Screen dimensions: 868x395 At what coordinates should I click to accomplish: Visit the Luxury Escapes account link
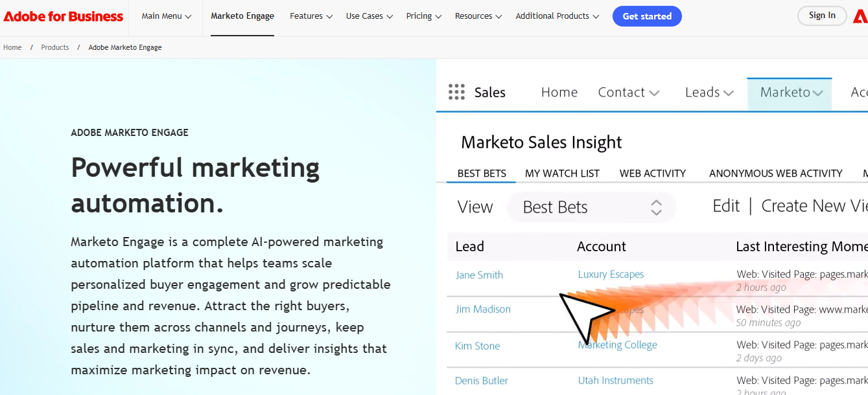[611, 274]
